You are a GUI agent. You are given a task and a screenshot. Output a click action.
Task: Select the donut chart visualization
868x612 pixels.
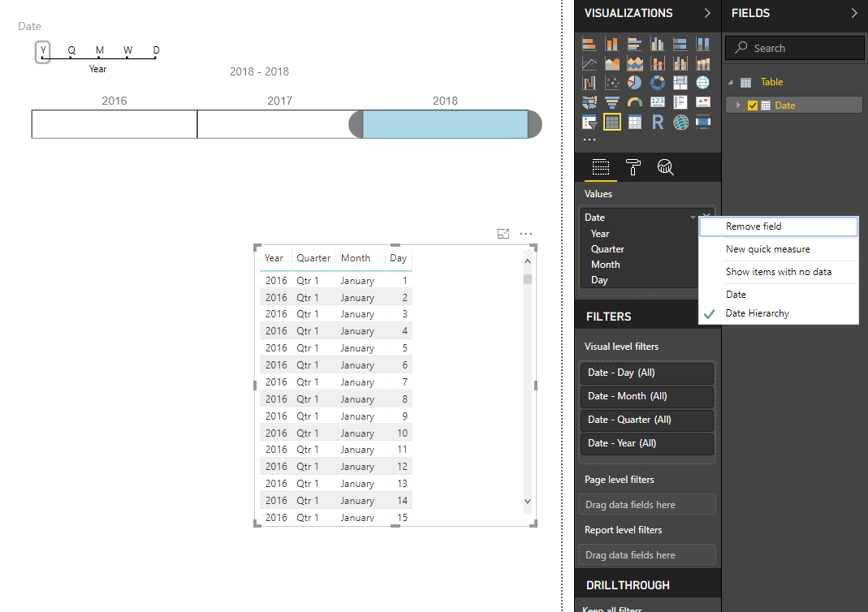pyautogui.click(x=657, y=83)
